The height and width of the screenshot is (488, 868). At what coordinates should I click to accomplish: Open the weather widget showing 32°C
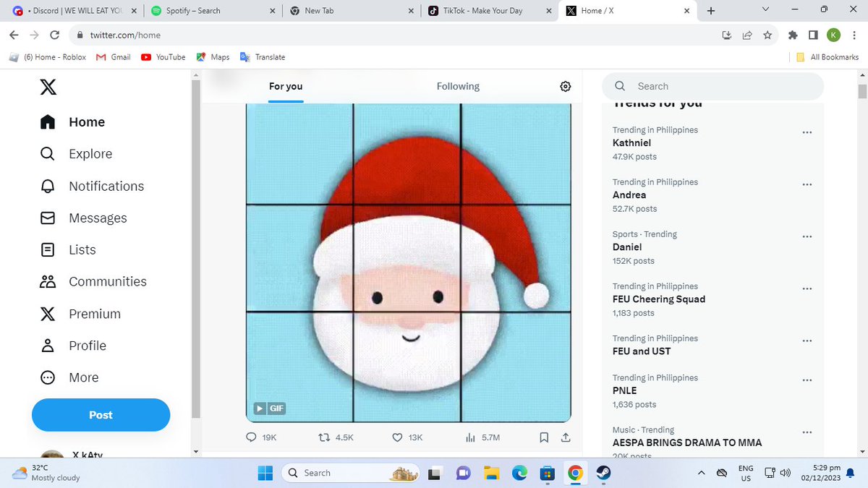pos(47,473)
